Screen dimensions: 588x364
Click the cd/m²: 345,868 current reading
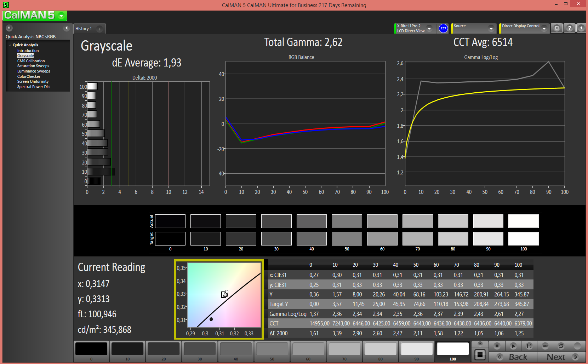(104, 330)
